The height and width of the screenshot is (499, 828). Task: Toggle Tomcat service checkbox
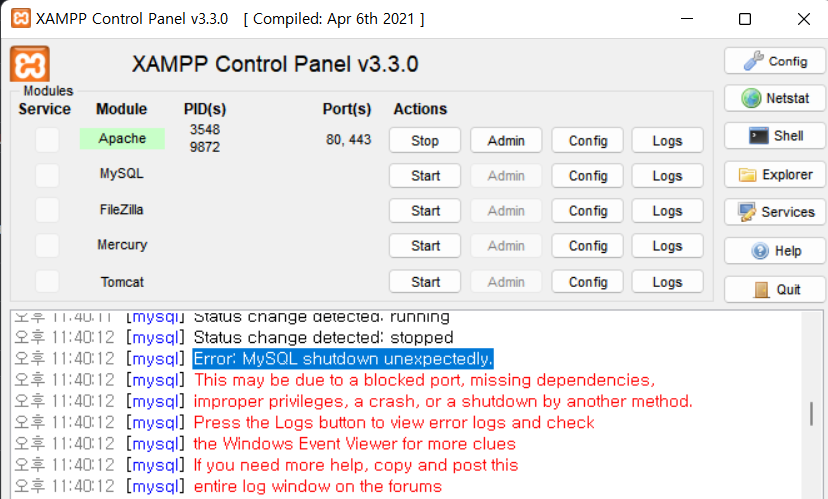click(x=47, y=281)
